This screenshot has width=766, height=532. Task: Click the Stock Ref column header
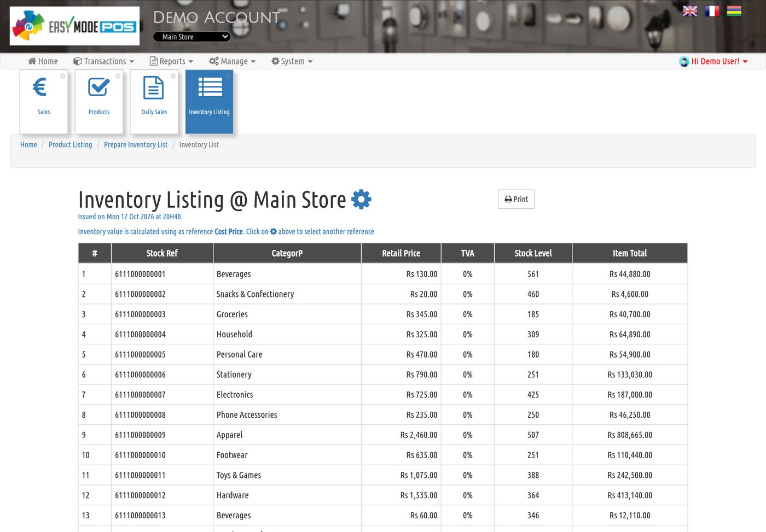click(x=162, y=253)
